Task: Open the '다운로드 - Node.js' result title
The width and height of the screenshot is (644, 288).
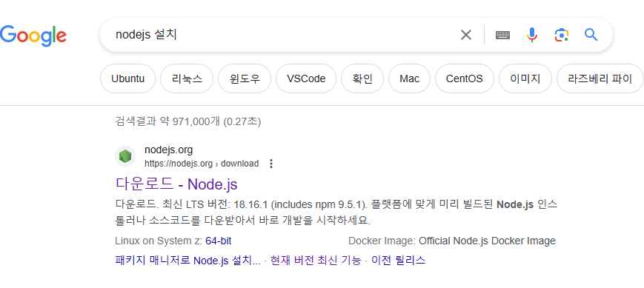Action: pyautogui.click(x=176, y=184)
